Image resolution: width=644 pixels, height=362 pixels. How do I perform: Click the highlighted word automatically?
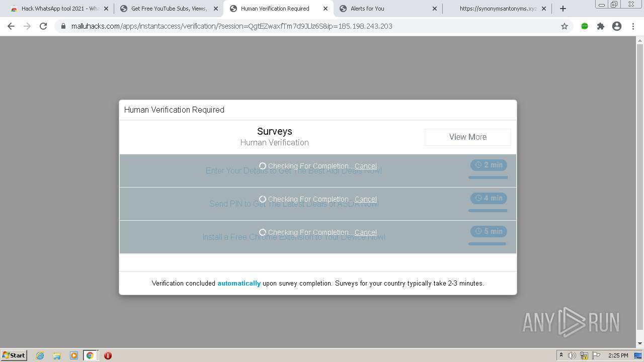coord(239,283)
